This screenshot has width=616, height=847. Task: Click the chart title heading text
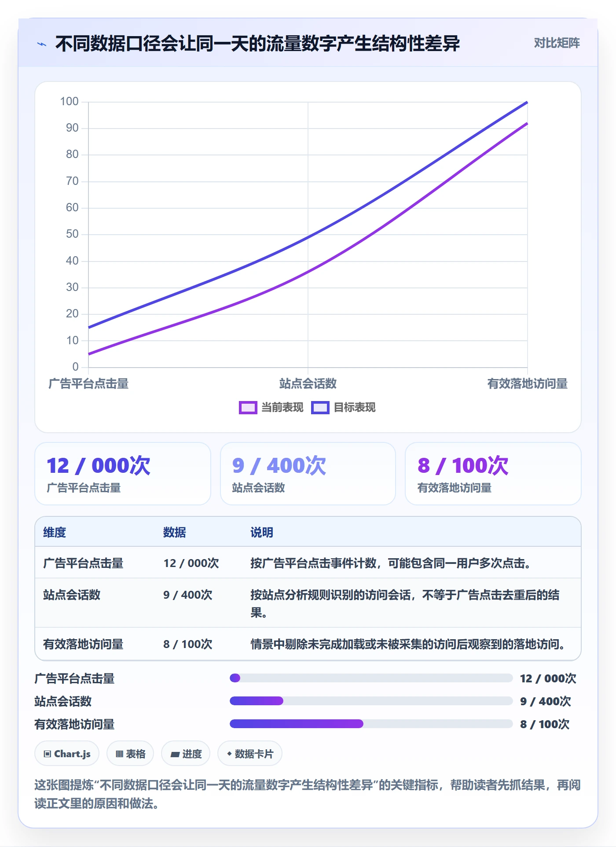click(x=257, y=44)
